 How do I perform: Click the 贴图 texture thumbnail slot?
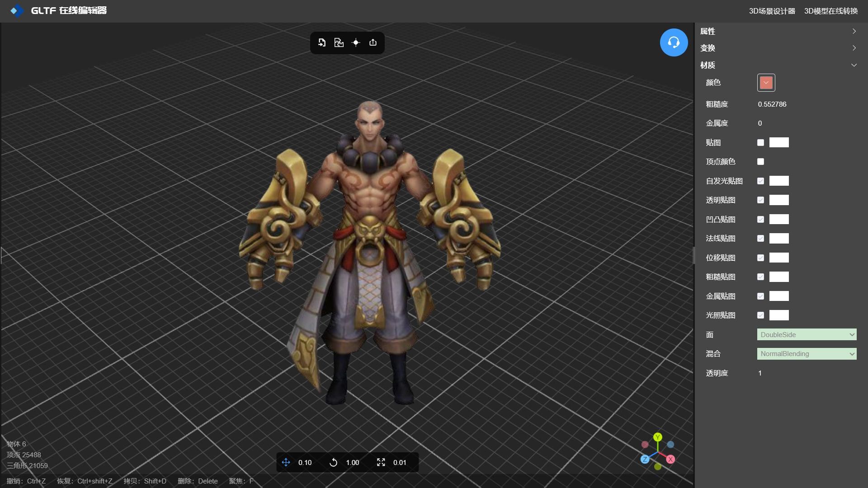tap(779, 142)
